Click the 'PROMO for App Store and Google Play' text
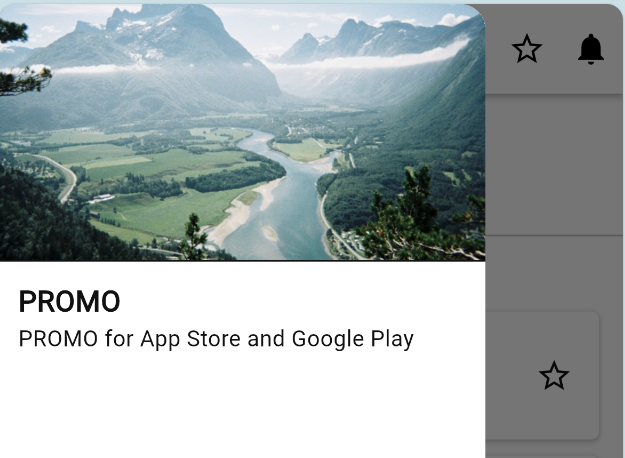This screenshot has height=458, width=625. tap(216, 339)
